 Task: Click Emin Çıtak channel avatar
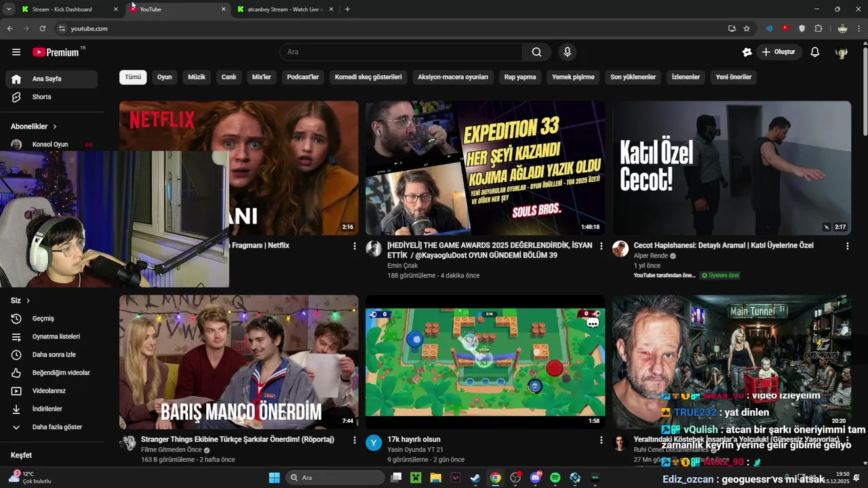coord(374,248)
